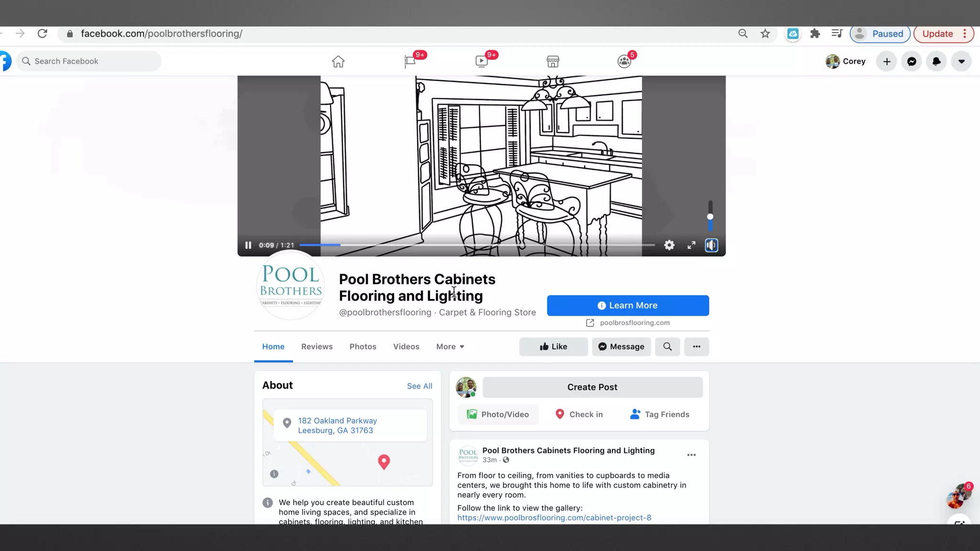Pause the playing cover video
The height and width of the screenshot is (551, 980).
point(248,245)
